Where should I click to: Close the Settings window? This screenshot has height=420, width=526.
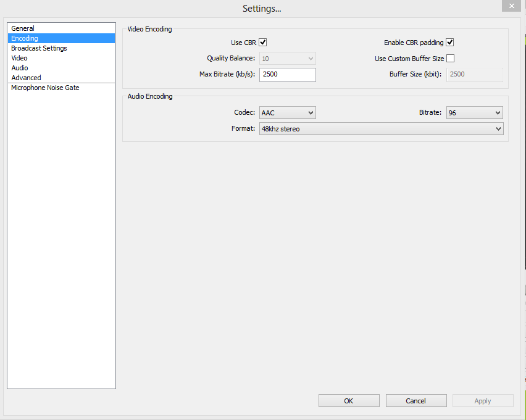click(512, 6)
